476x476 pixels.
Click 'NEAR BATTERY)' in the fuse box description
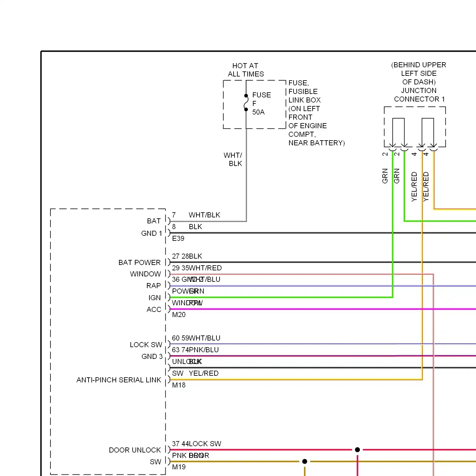(316, 143)
